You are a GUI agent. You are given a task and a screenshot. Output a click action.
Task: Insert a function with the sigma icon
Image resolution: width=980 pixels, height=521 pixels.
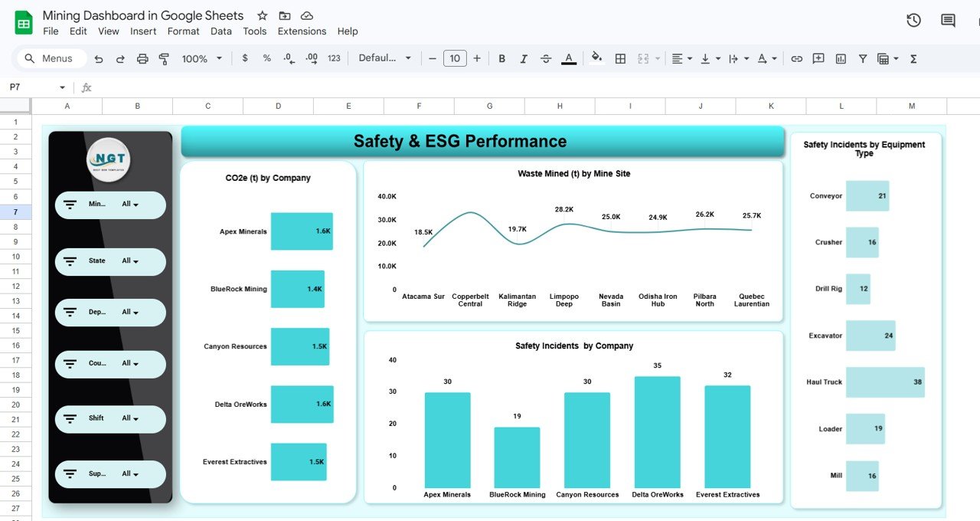(913, 58)
